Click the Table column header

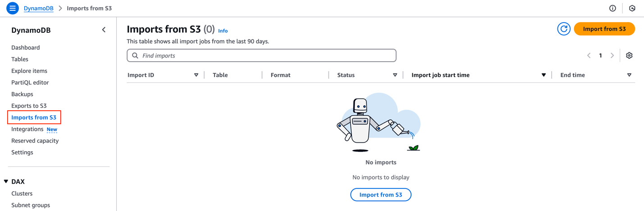(220, 75)
